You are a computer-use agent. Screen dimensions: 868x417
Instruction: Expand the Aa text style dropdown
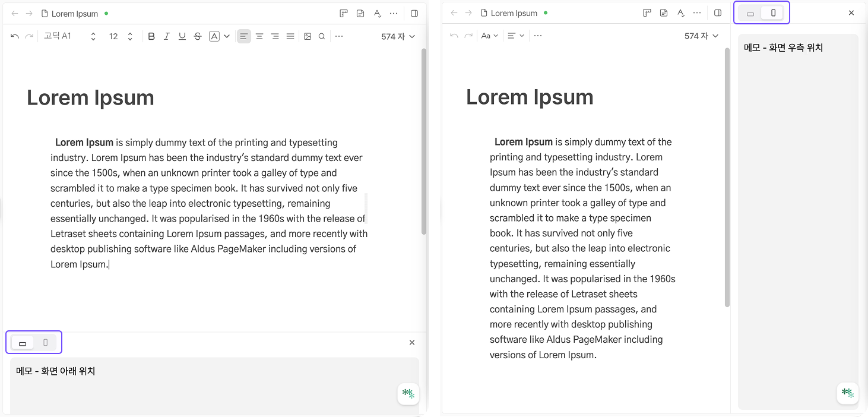point(489,36)
